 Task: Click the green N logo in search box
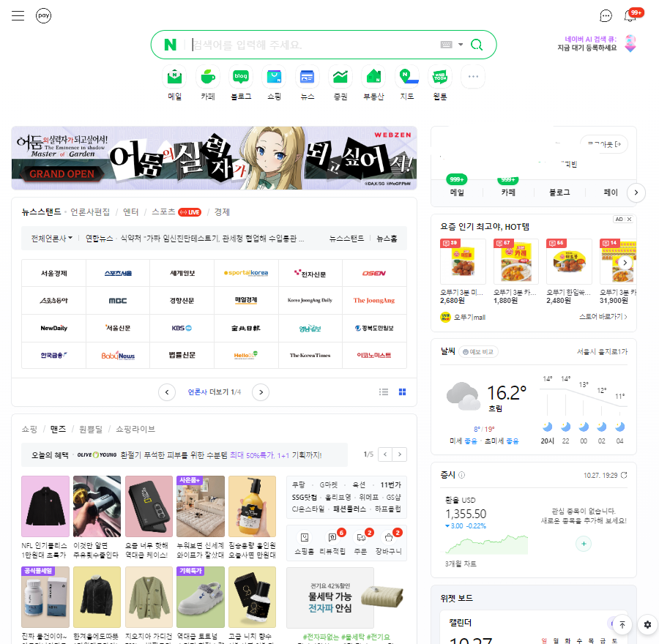170,45
